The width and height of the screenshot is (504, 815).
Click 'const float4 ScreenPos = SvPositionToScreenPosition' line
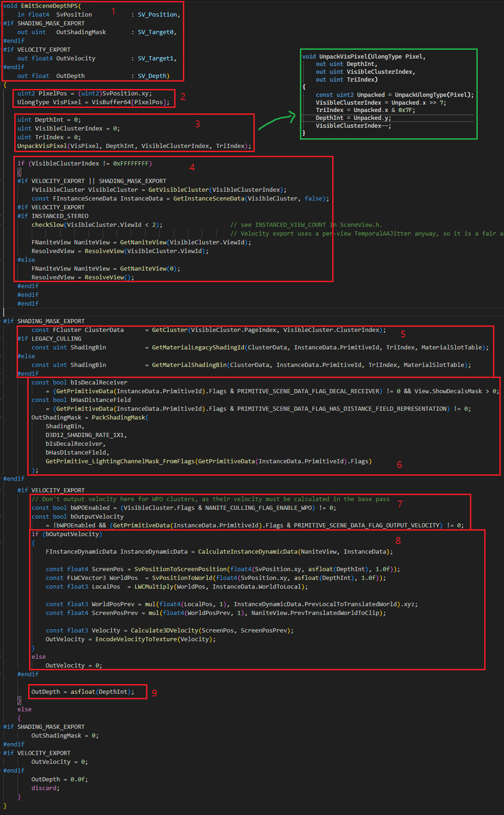(223, 569)
